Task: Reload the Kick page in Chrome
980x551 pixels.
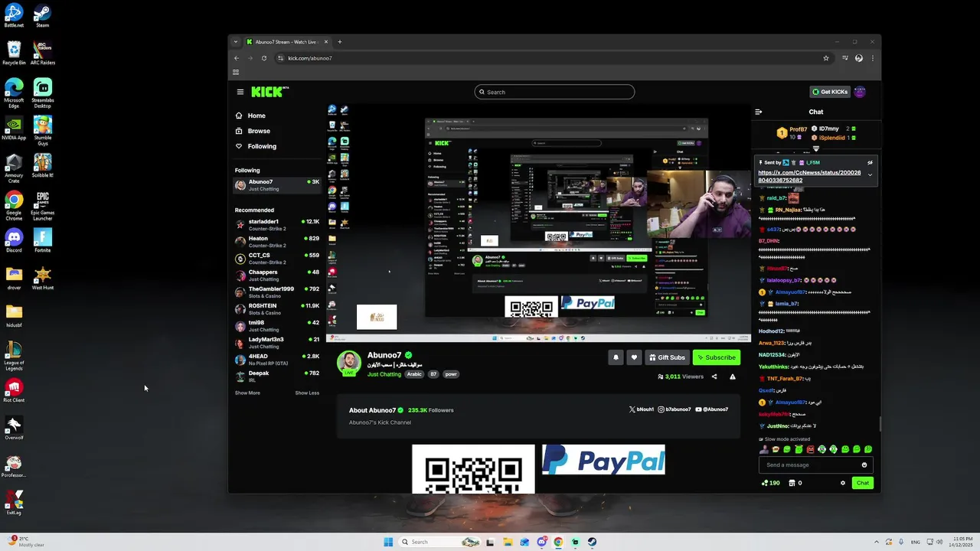Action: (264, 58)
